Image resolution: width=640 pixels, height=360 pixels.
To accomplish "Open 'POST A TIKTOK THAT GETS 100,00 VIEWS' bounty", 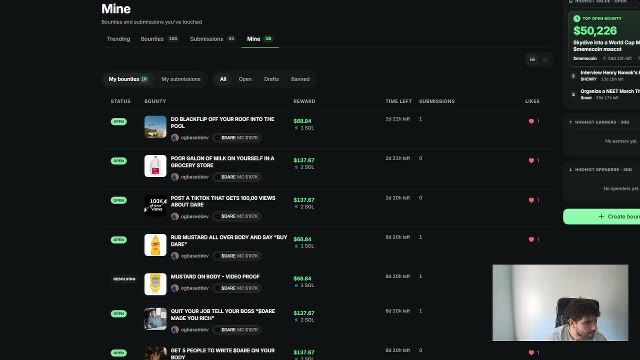I will pos(223,201).
